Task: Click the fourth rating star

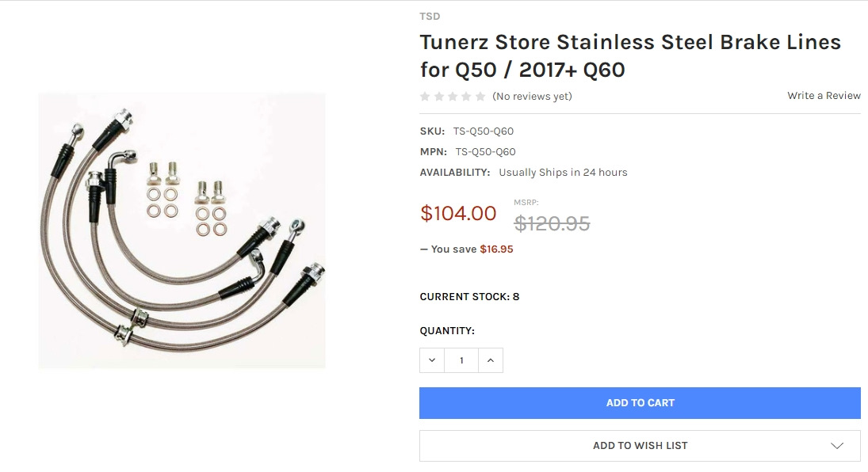Action: tap(466, 97)
